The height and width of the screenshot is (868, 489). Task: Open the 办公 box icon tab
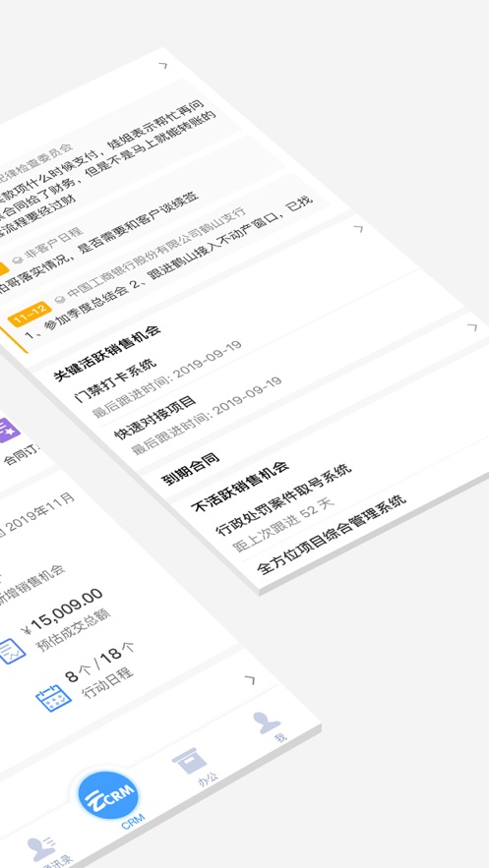pos(189,761)
